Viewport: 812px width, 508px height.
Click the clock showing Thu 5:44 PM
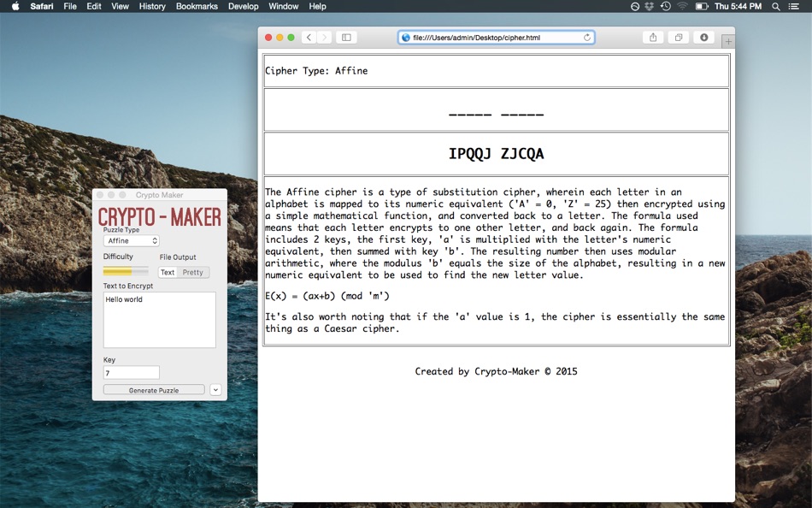click(738, 6)
